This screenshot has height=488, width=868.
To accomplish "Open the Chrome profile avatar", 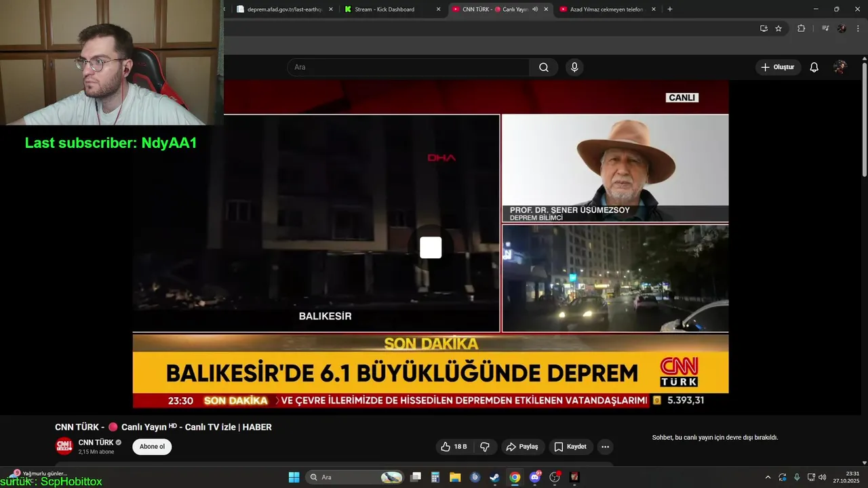I will (x=842, y=28).
